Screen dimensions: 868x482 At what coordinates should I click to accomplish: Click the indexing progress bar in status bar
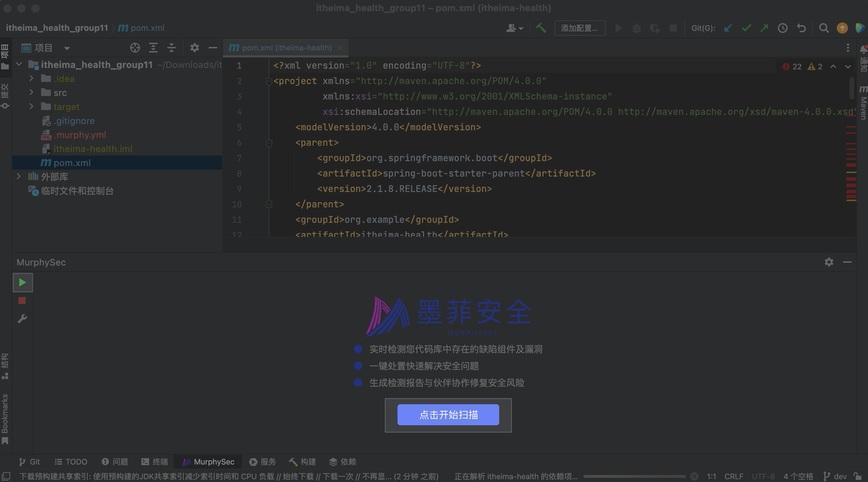(x=634, y=477)
